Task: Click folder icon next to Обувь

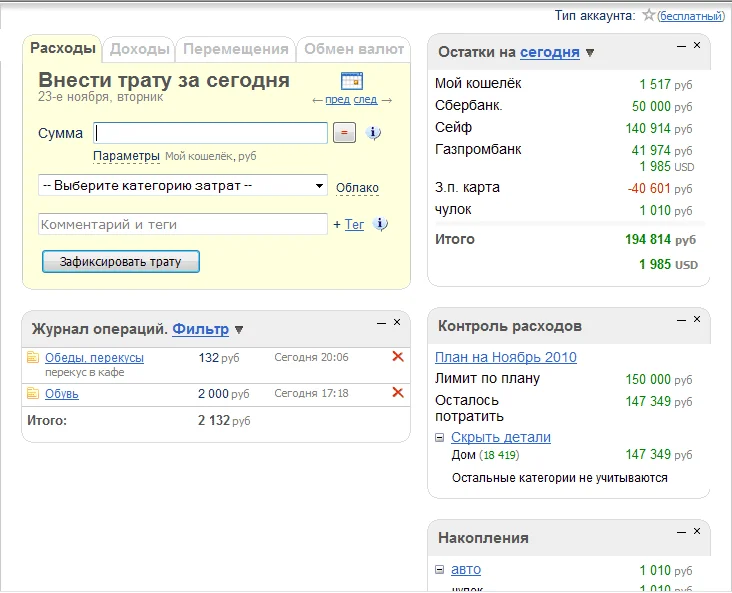Action: click(33, 394)
